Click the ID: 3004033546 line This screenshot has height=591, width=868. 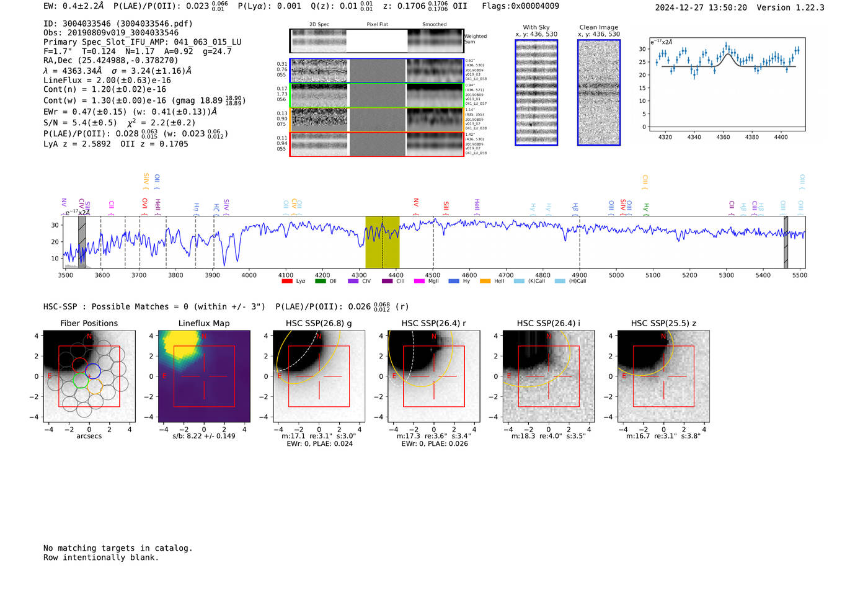[118, 24]
